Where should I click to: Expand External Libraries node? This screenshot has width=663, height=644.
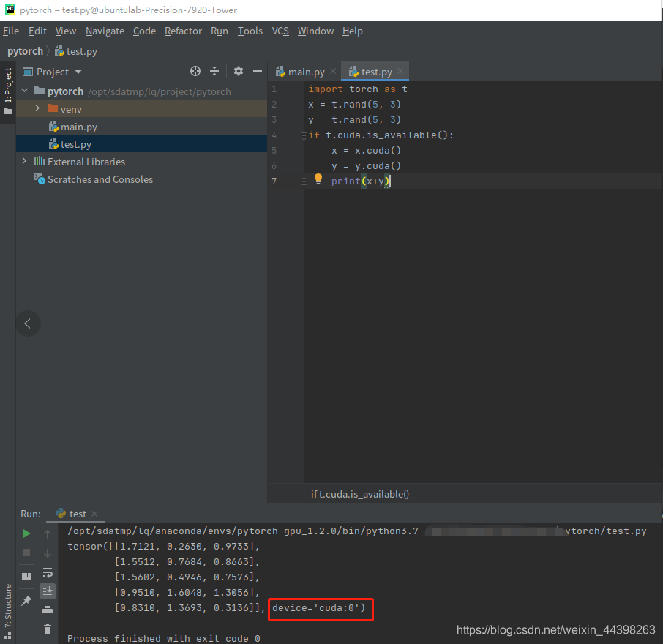(24, 161)
